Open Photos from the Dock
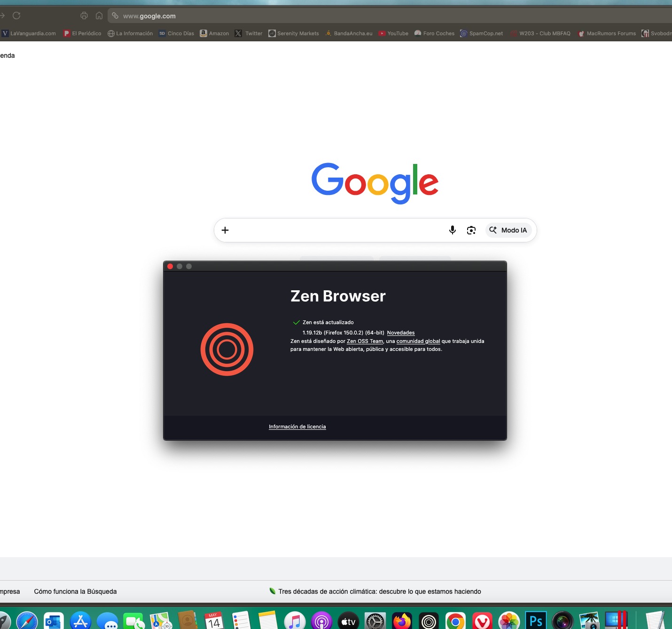Screen dimensions: 672x629 509,621
